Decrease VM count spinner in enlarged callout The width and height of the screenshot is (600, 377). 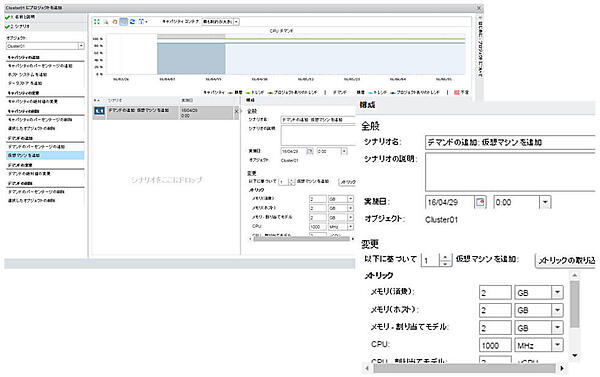tap(445, 263)
